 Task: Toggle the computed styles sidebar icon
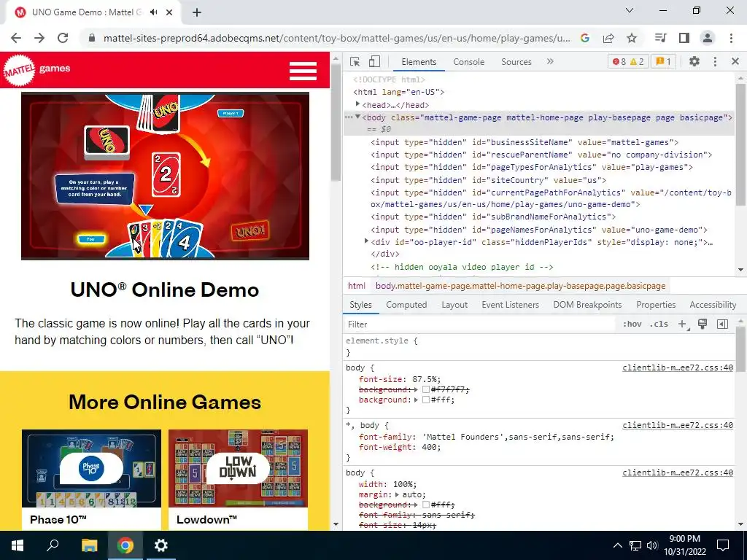722,324
